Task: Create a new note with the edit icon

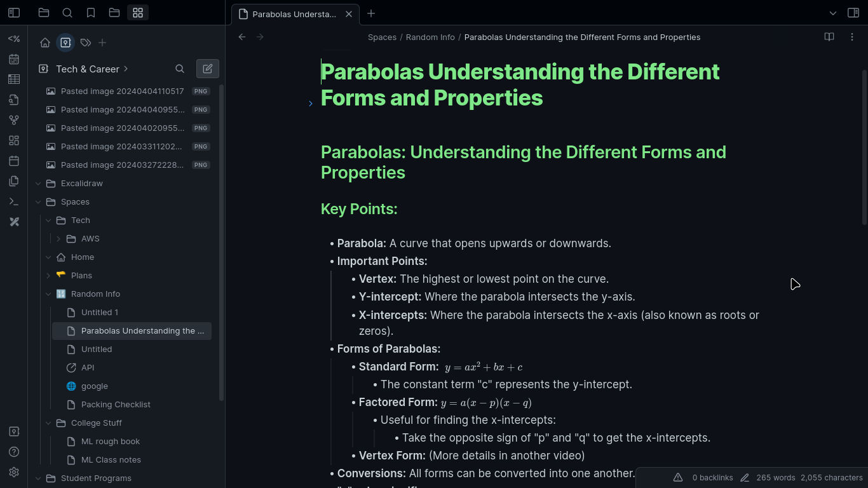Action: click(x=208, y=69)
